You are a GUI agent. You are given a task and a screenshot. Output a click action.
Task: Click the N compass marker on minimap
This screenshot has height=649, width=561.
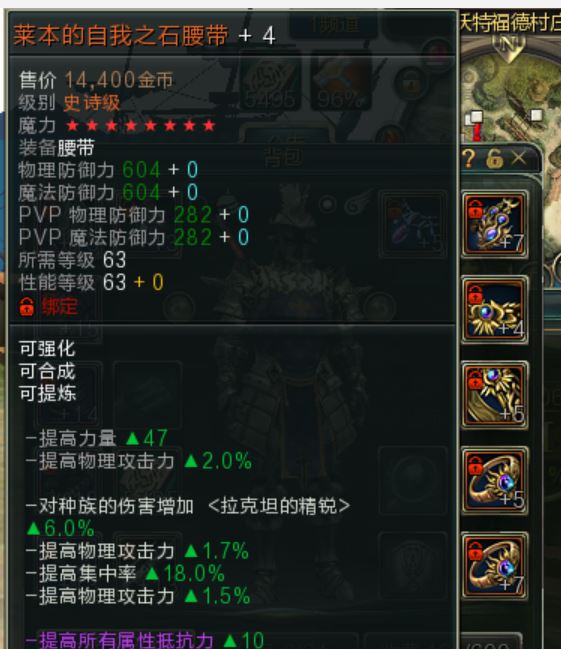(x=508, y=44)
